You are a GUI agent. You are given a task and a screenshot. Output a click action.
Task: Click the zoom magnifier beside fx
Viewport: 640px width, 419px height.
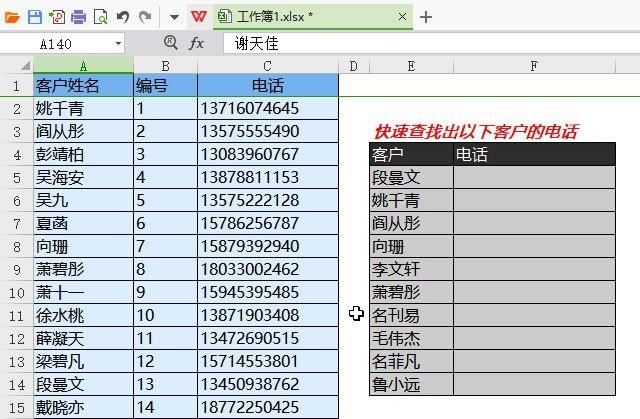(x=170, y=43)
